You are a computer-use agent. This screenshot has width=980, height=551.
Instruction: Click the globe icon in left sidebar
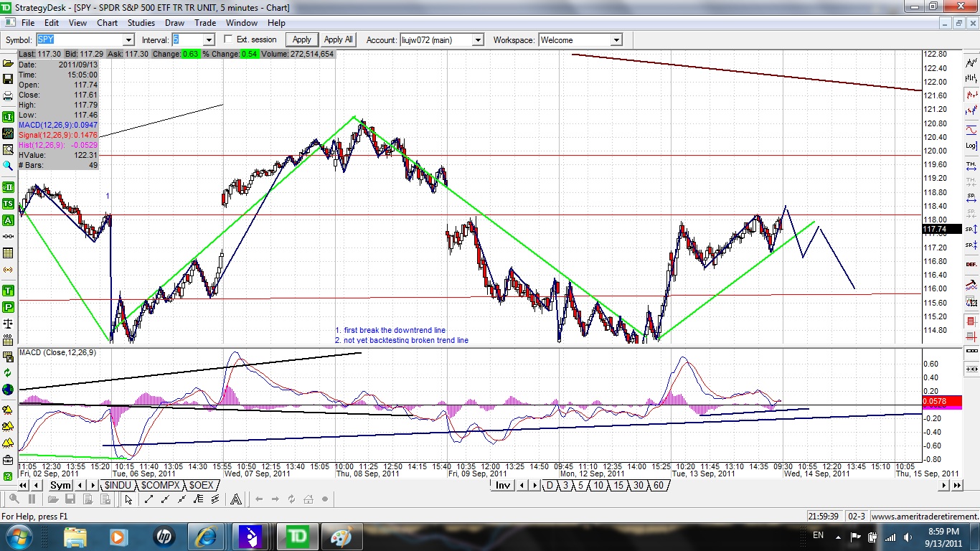[8, 390]
